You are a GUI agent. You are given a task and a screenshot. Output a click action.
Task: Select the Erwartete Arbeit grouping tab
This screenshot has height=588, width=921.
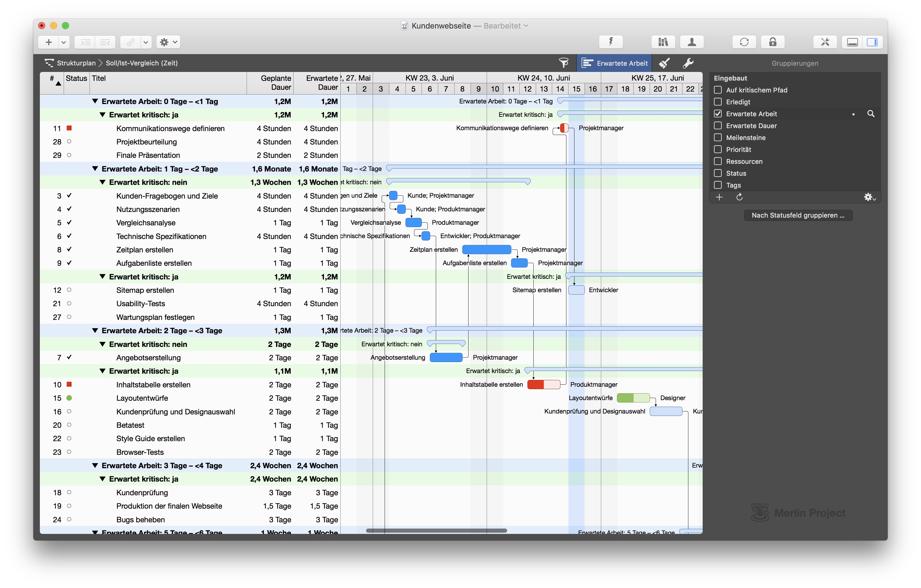point(614,63)
